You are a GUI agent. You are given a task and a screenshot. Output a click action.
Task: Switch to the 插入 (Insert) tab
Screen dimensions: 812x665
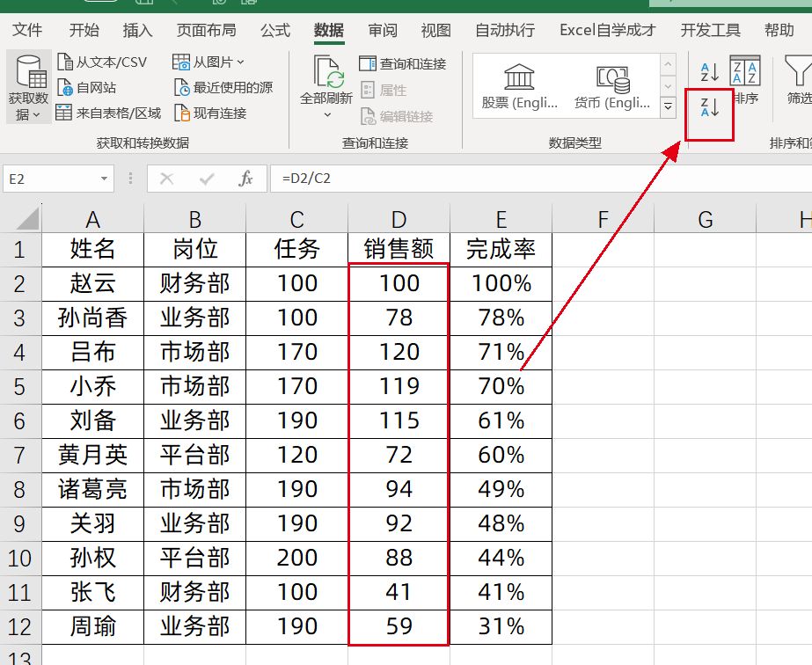(x=137, y=30)
